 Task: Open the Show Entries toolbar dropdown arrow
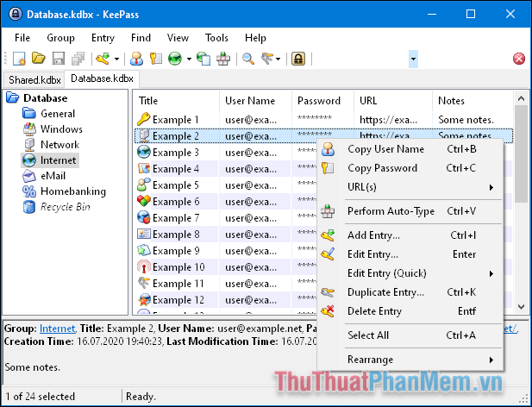(x=279, y=59)
